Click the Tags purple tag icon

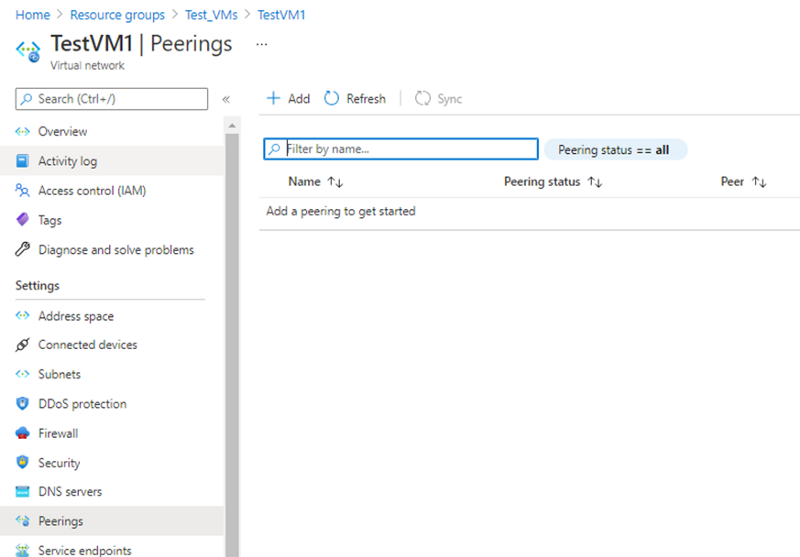(x=23, y=220)
